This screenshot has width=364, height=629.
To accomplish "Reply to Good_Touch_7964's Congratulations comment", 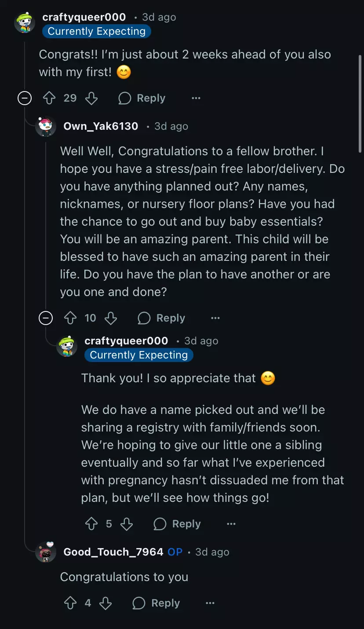I will 156,603.
